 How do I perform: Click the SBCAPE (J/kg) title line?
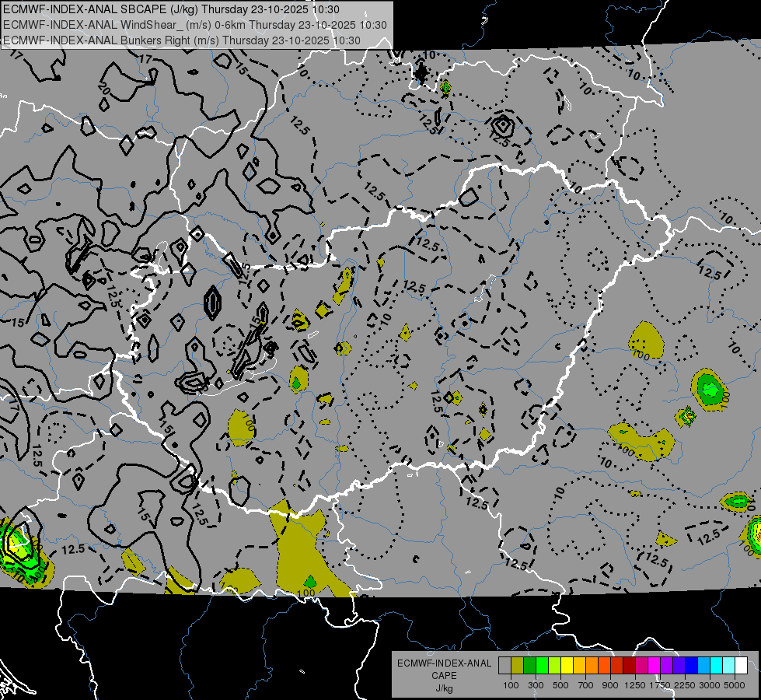coord(171,9)
